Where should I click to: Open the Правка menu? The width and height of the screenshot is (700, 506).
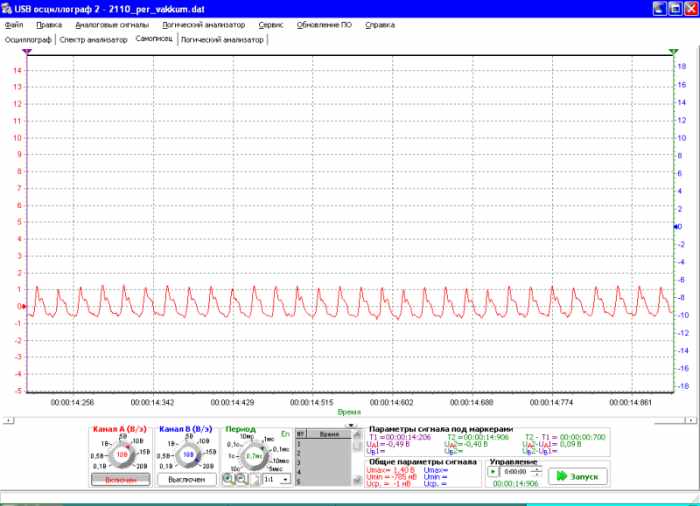49,25
